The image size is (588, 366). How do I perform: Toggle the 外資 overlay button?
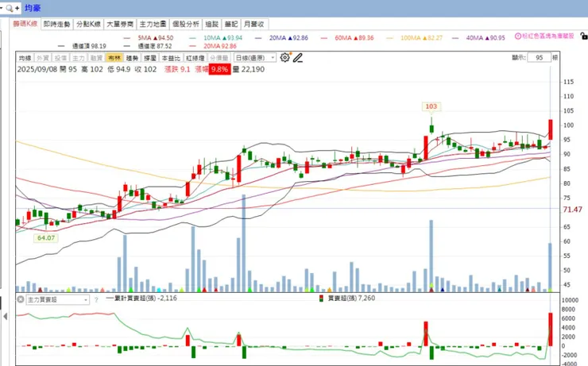click(x=43, y=58)
